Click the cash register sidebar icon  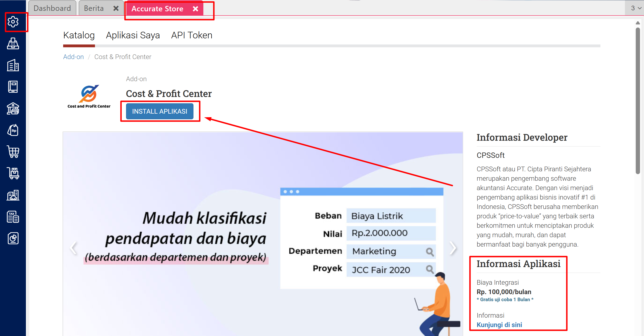coord(13,44)
